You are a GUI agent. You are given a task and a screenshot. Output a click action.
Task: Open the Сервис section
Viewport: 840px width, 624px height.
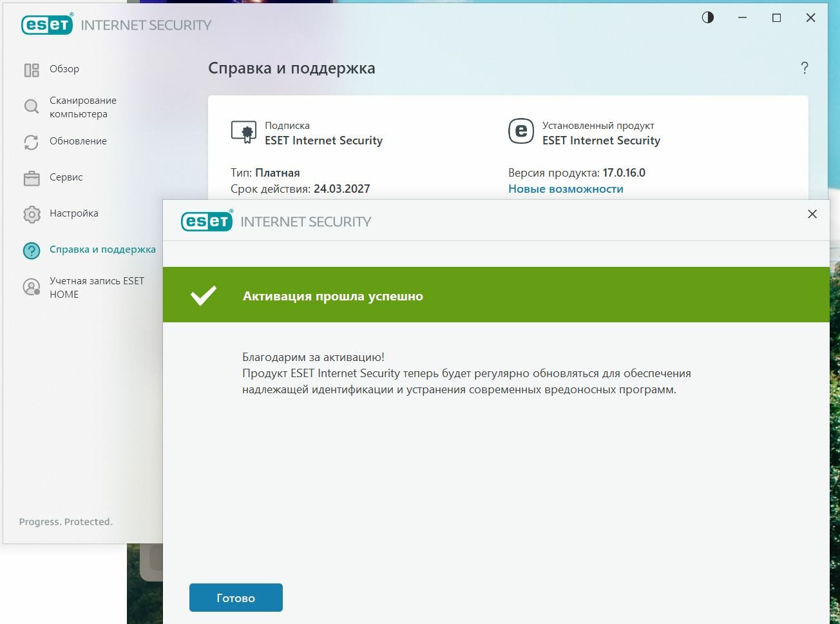pos(66,177)
